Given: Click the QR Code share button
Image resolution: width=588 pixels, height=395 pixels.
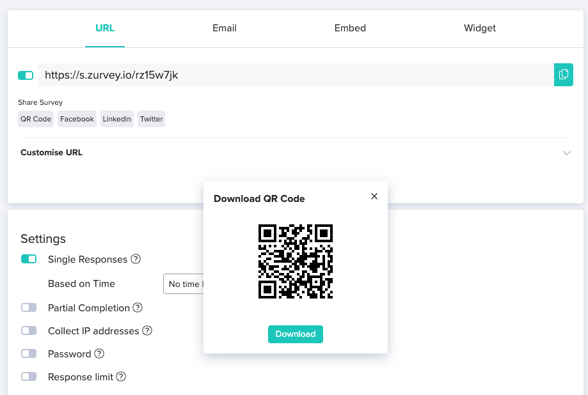Looking at the screenshot, I should [36, 119].
